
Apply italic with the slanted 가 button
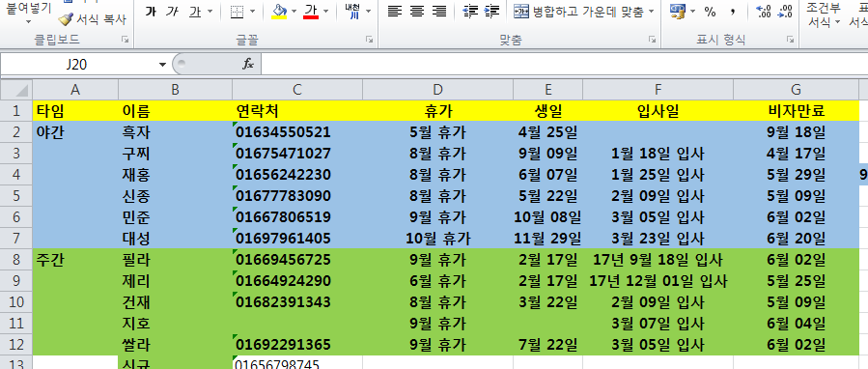[172, 11]
